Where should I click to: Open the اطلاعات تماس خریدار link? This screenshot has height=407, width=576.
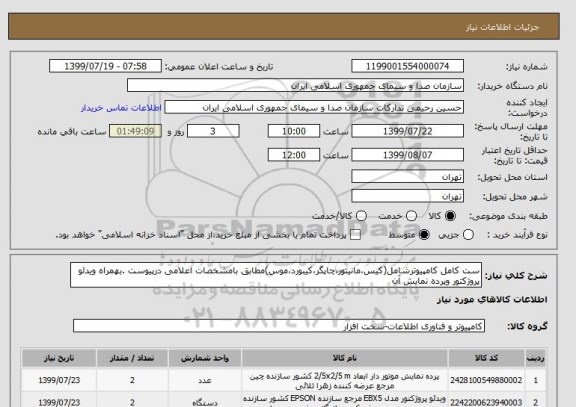[x=121, y=108]
